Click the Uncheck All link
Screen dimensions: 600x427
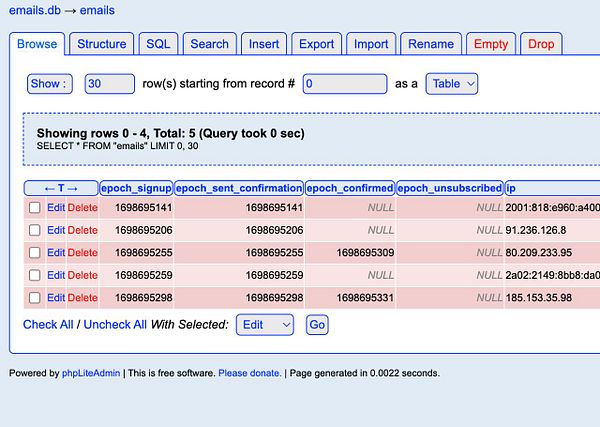point(115,324)
